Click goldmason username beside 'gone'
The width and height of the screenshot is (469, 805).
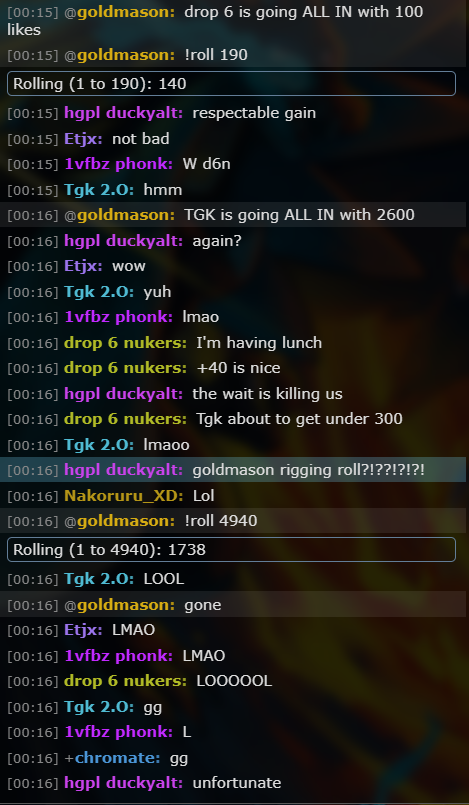coord(126,605)
